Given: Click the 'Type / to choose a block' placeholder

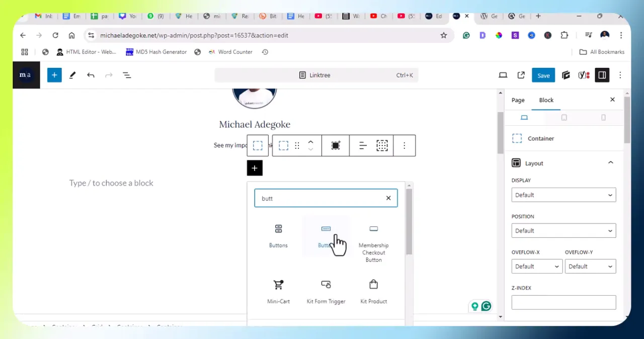Looking at the screenshot, I should [111, 183].
